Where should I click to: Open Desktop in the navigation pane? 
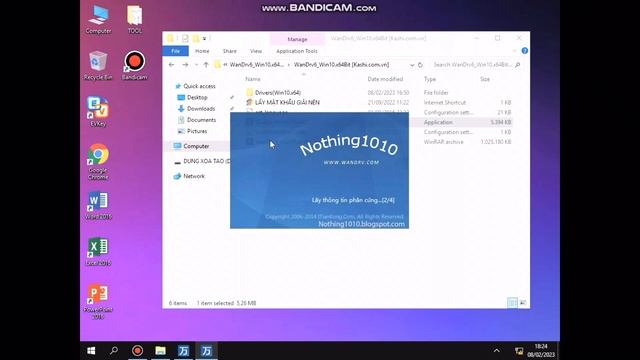(197, 98)
